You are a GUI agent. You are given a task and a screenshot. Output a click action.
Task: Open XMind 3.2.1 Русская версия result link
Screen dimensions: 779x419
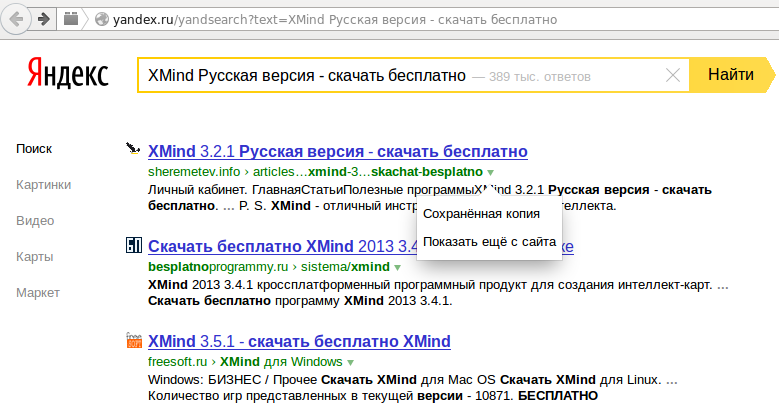338,151
